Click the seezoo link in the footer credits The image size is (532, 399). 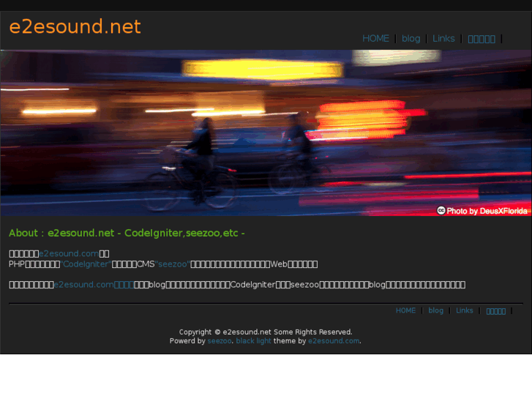[220, 341]
